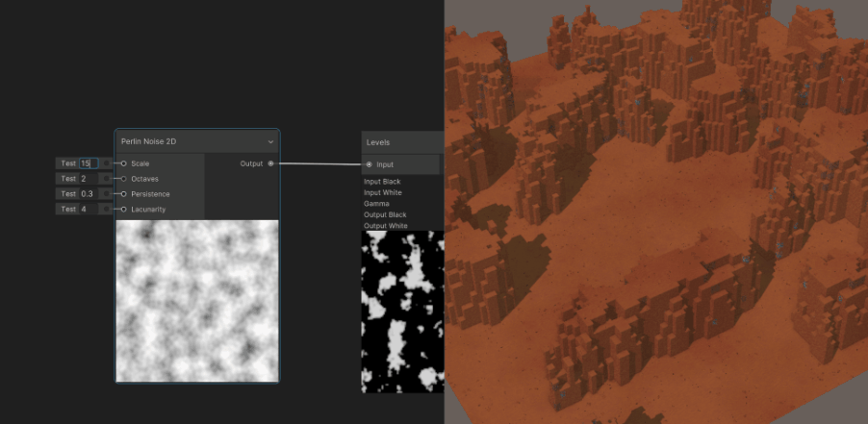Select the Input White property
868x424 pixels.
pyautogui.click(x=382, y=193)
